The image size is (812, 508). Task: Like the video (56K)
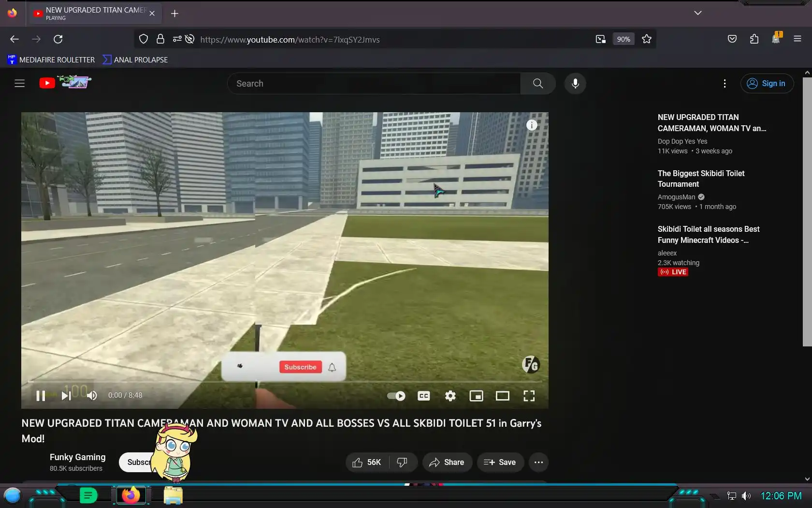pos(367,463)
